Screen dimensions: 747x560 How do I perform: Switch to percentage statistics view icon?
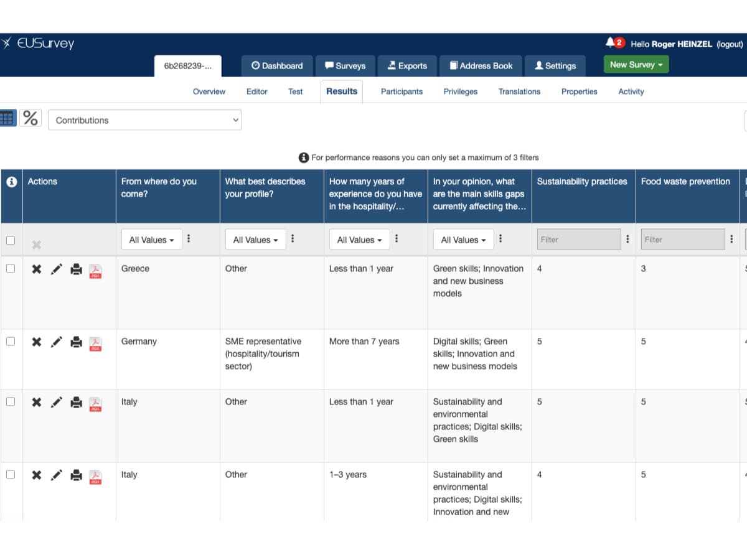pos(31,118)
